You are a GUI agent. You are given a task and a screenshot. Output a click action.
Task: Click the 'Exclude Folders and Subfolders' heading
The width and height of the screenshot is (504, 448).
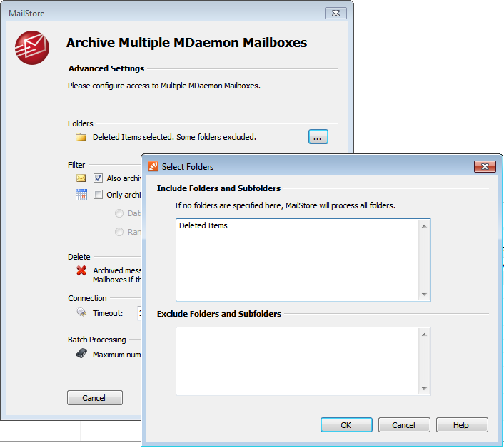219,314
